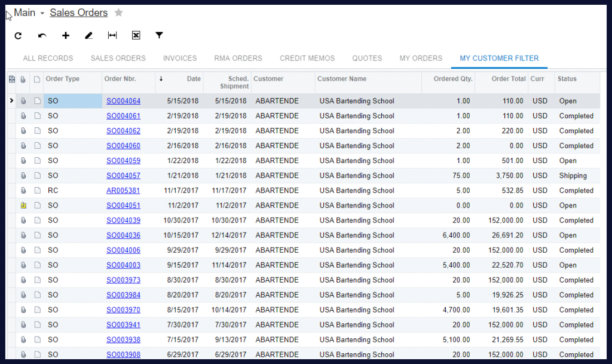This screenshot has width=612, height=364.
Task: Open note for order AR005381
Action: pyautogui.click(x=38, y=191)
